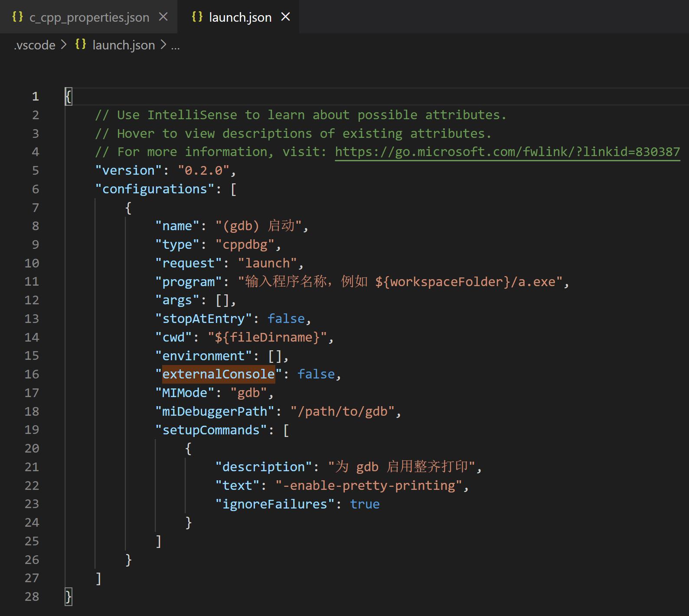Click the "type" property key
689x616 pixels.
177,244
